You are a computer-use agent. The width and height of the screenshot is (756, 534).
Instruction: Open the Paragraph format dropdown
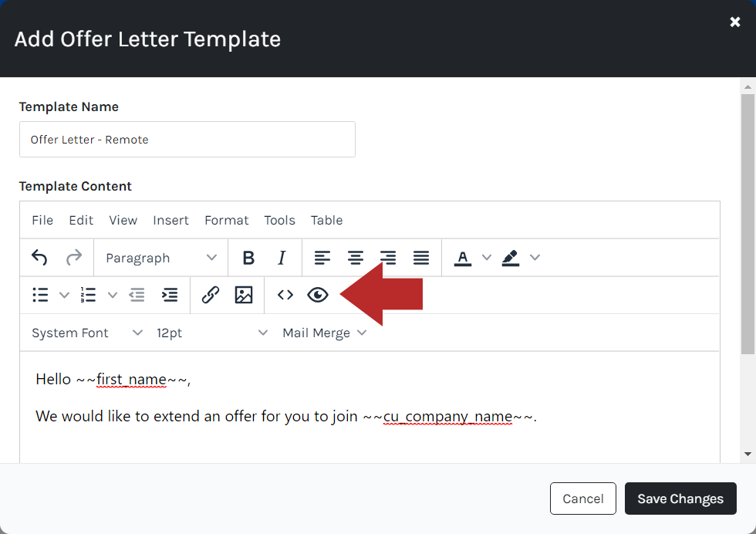[x=161, y=258]
